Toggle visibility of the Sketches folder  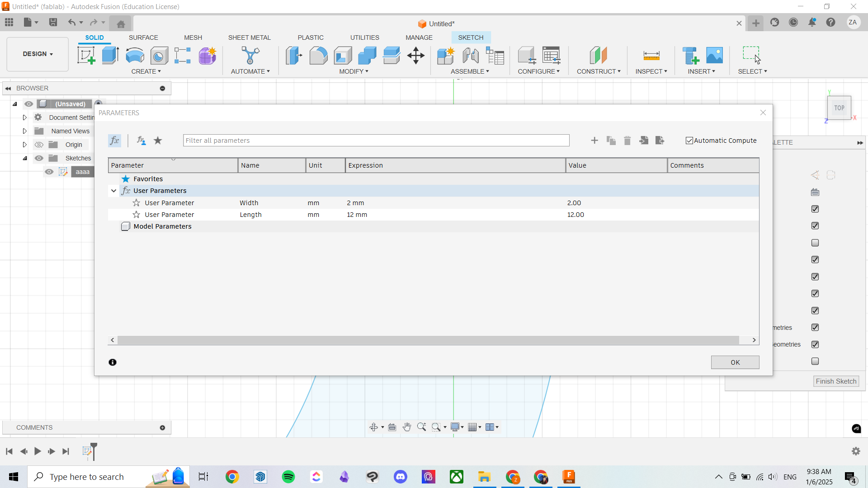pos(39,158)
